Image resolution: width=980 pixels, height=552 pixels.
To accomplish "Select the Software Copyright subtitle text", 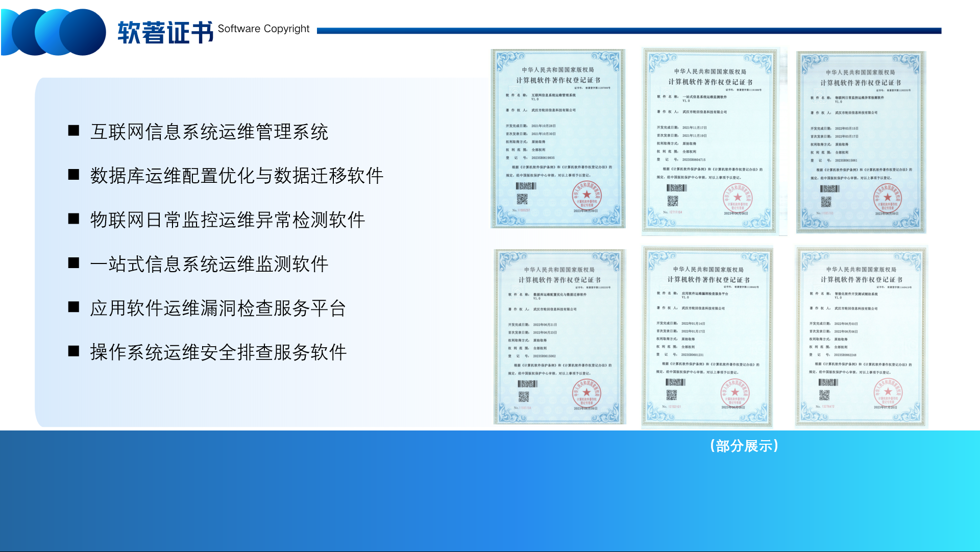I will tap(263, 29).
